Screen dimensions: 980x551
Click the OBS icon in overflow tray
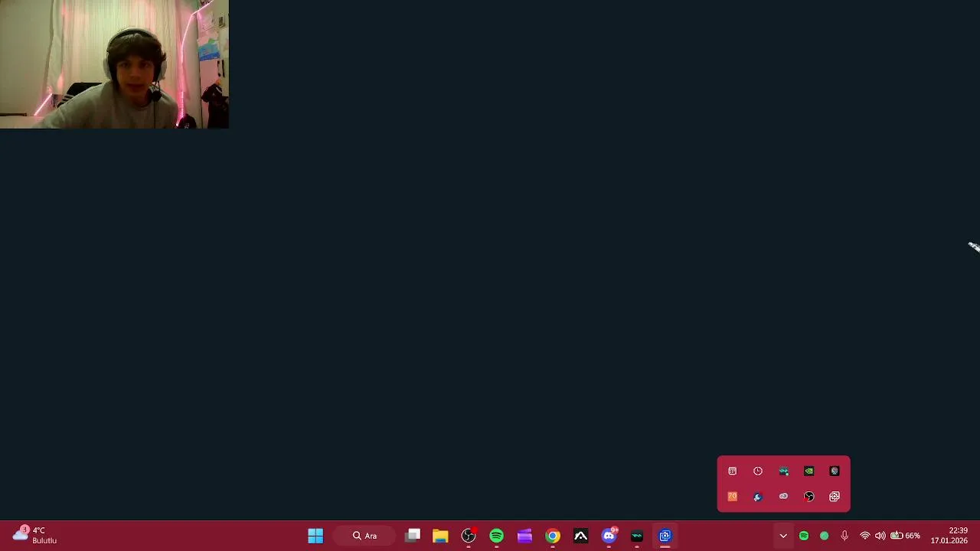[x=809, y=497]
